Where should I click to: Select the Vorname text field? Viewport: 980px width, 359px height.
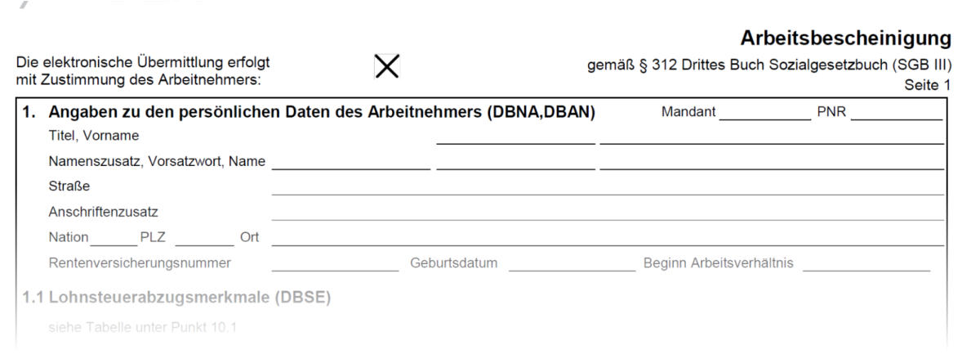pos(771,136)
